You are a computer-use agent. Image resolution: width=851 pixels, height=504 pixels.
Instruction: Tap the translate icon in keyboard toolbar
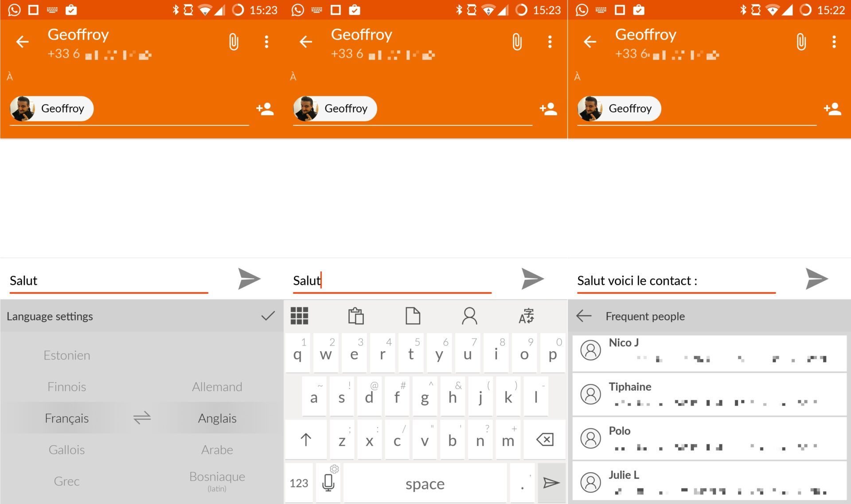point(526,316)
